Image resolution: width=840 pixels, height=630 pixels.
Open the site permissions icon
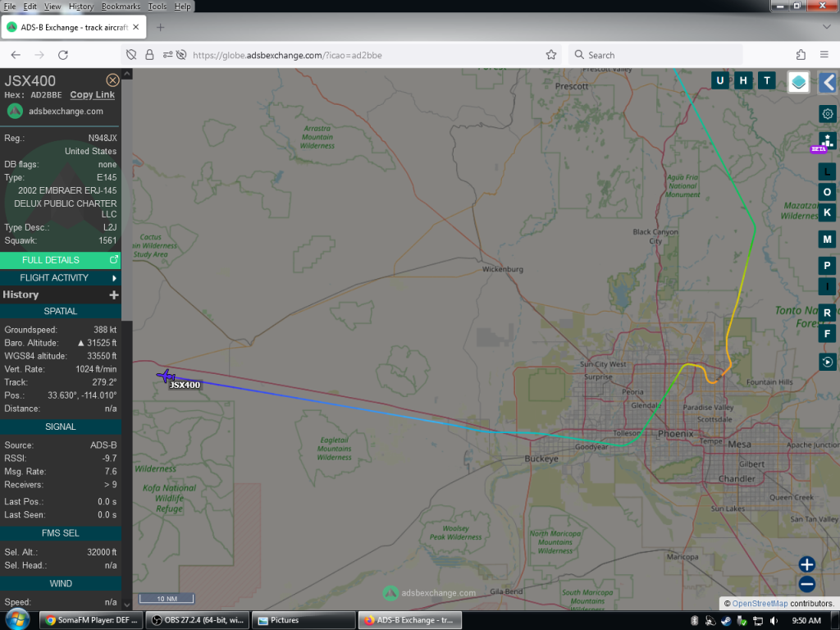click(167, 55)
